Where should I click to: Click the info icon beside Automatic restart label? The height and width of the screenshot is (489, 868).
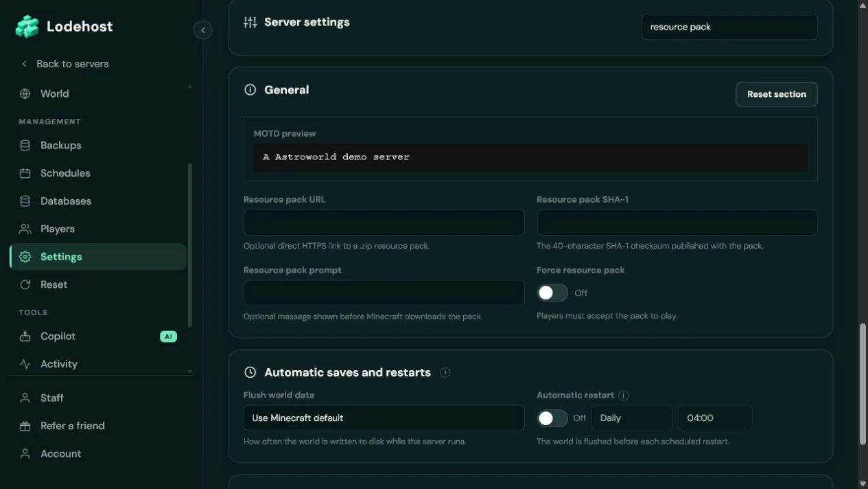point(623,396)
